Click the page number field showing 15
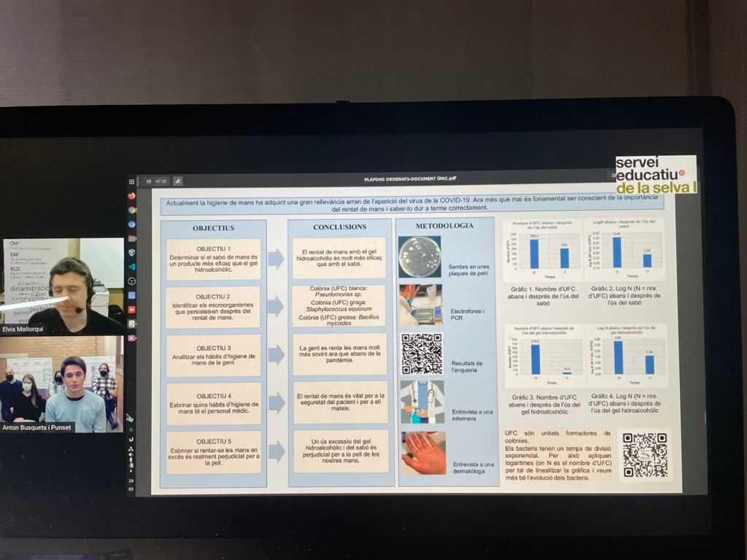 (149, 181)
